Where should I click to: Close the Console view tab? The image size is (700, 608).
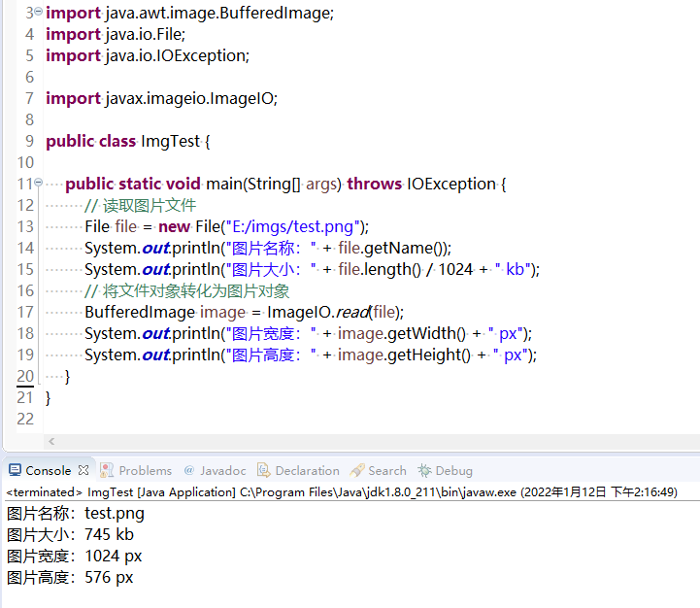tap(83, 470)
